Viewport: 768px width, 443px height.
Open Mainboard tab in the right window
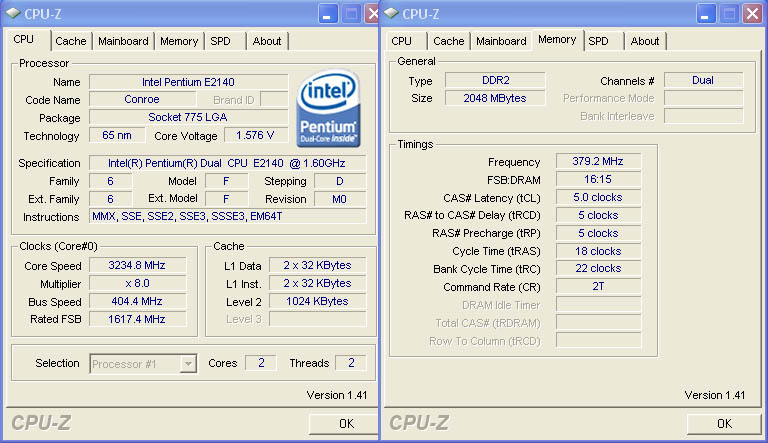pyautogui.click(x=501, y=41)
